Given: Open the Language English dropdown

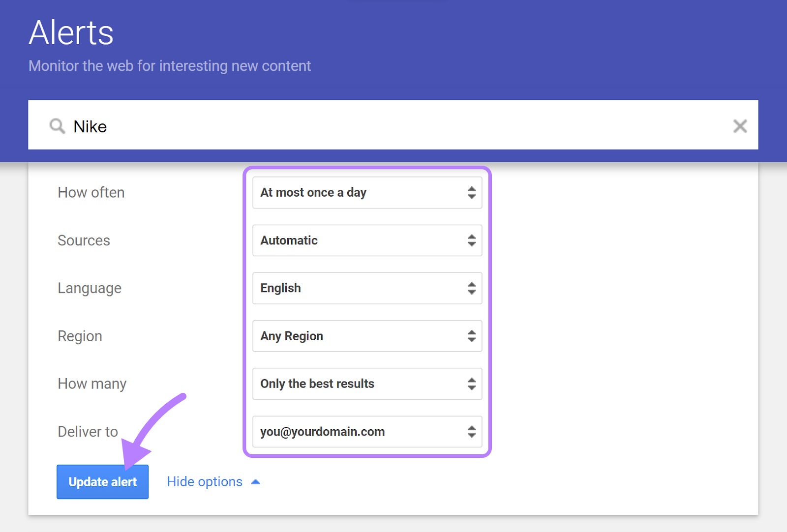Looking at the screenshot, I should coord(367,288).
